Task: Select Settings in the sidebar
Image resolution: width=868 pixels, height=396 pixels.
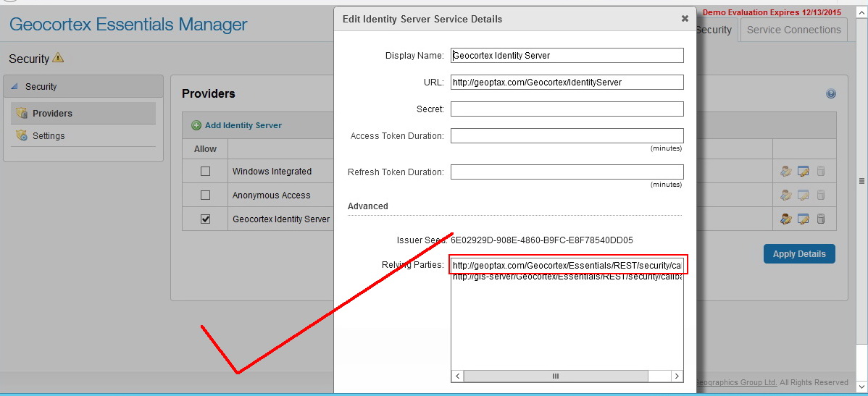Action: click(83, 135)
